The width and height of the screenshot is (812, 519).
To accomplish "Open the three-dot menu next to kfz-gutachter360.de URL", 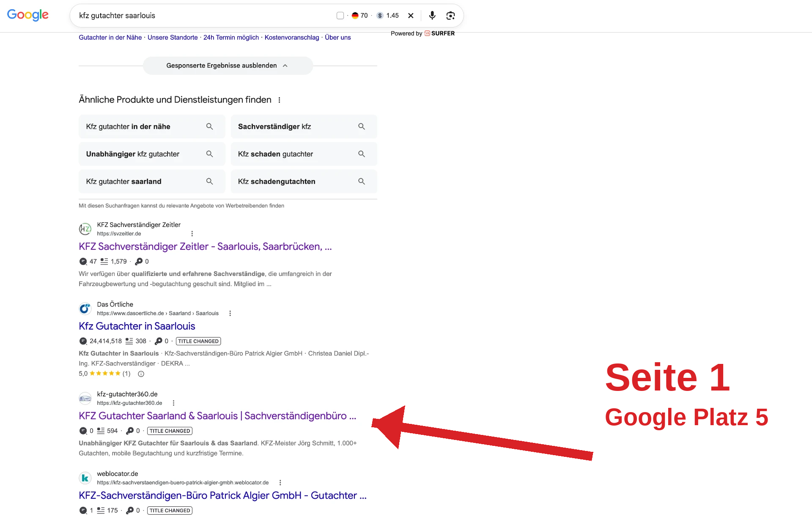I will coord(173,403).
